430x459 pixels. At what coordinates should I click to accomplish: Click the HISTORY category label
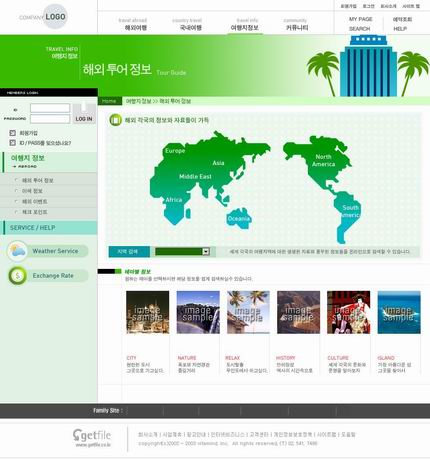(x=285, y=358)
